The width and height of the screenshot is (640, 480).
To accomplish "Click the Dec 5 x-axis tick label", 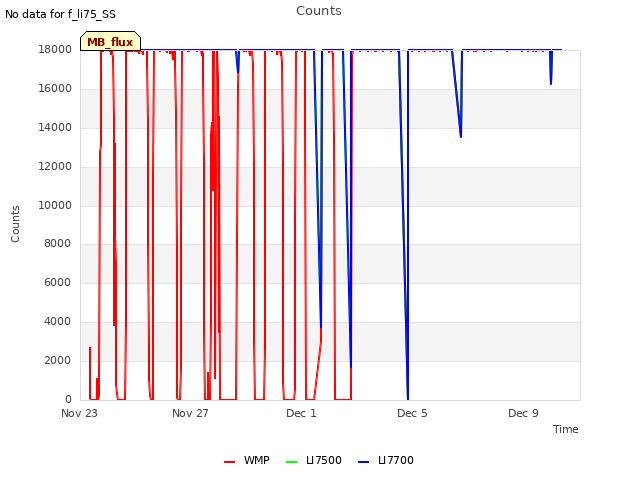I will [x=412, y=413].
